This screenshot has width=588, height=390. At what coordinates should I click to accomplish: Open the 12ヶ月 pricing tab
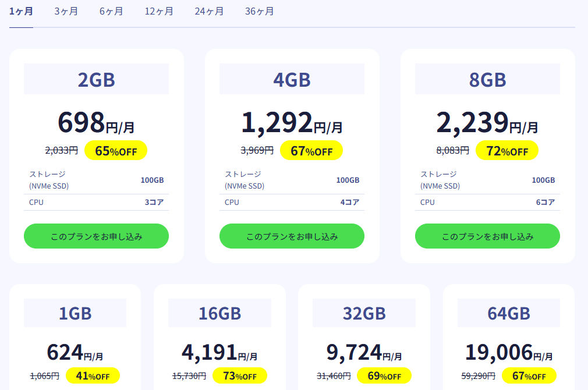[159, 12]
